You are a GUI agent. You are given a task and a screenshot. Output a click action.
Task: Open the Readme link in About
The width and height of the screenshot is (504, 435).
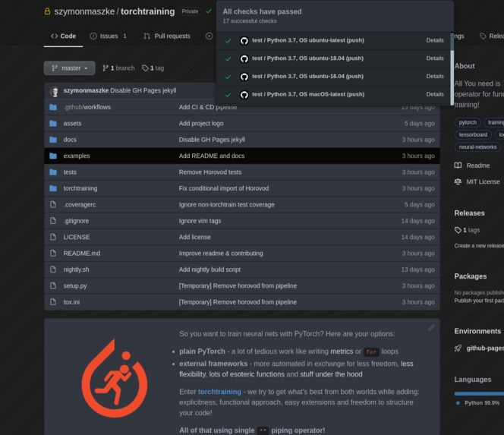(472, 165)
